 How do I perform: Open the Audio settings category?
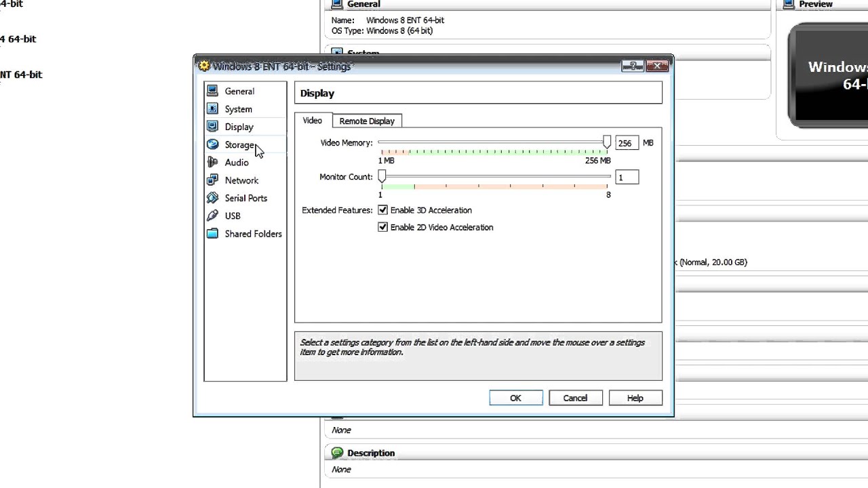[237, 163]
